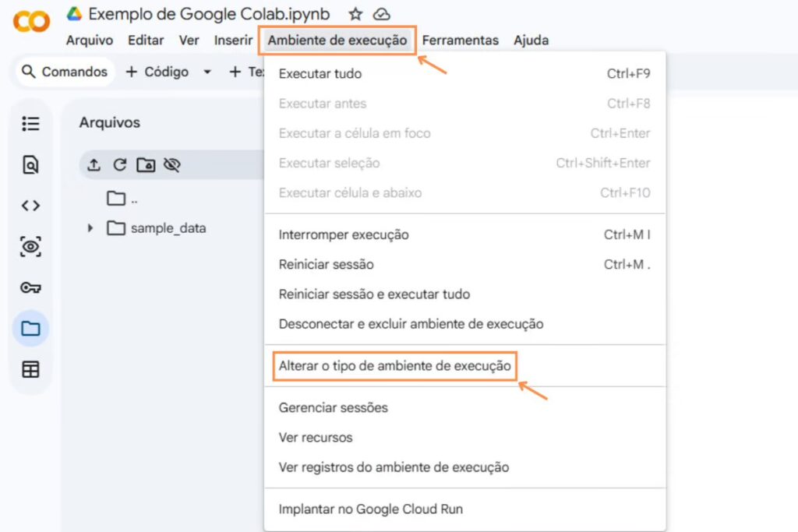The image size is (798, 532).
Task: Open the Código cell type dropdown
Action: 206,72
